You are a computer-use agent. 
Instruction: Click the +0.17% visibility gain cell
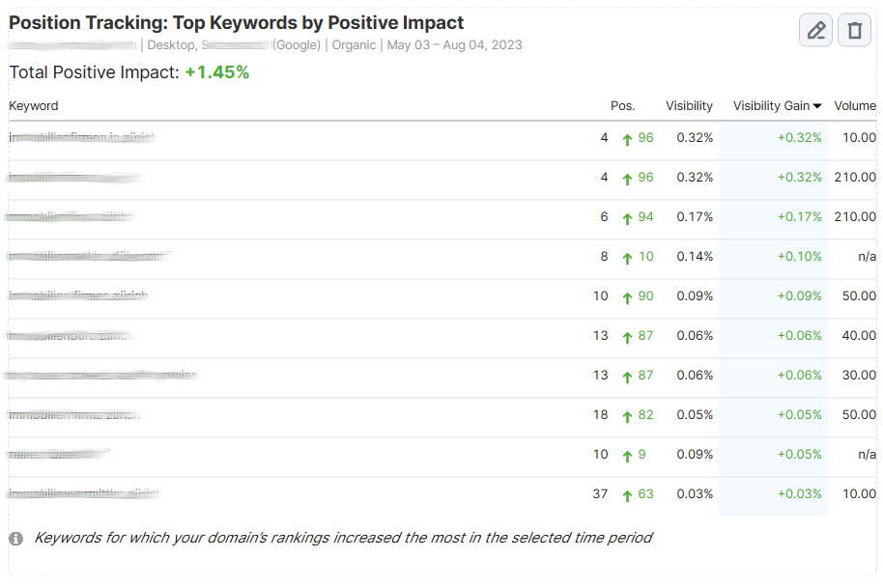[x=799, y=217]
